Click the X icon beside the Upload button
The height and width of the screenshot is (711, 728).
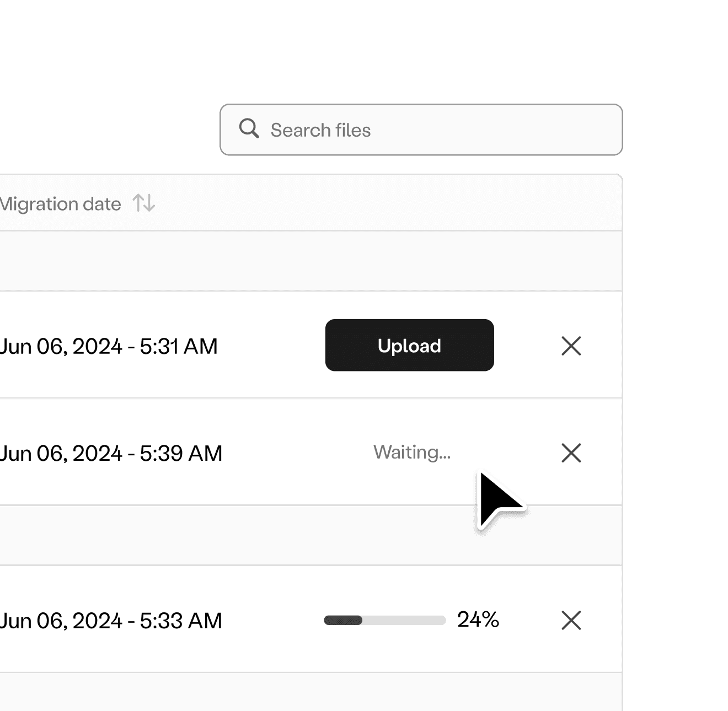click(571, 346)
